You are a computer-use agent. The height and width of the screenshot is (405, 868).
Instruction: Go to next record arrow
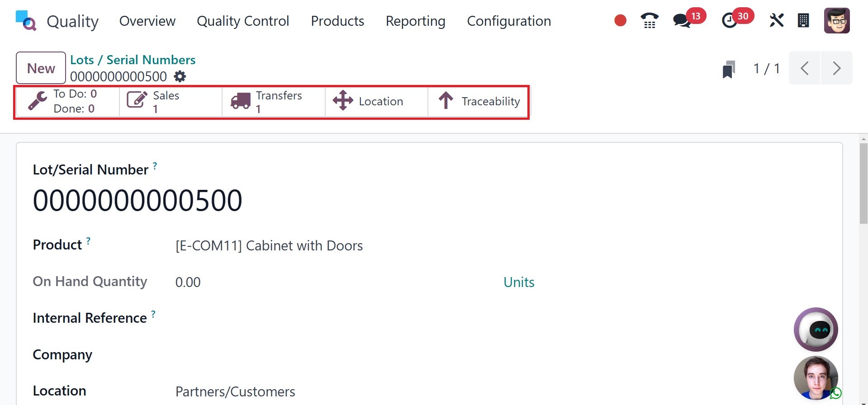click(836, 68)
